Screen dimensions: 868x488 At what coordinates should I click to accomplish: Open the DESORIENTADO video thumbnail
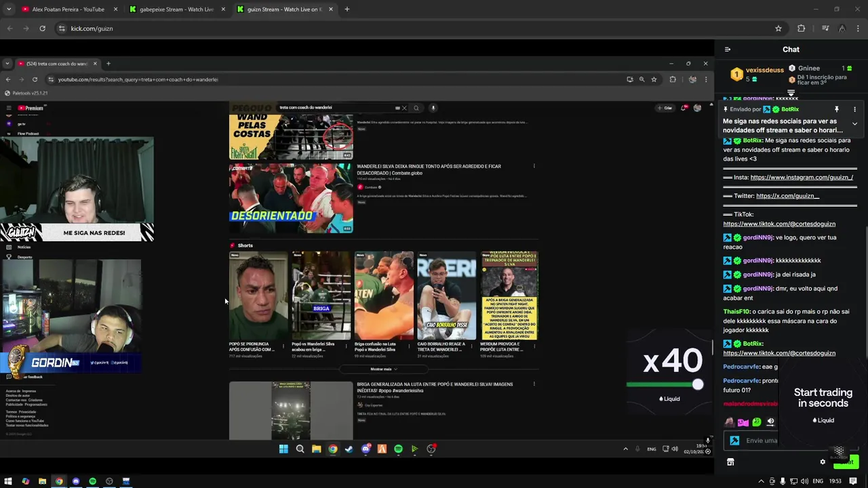(x=291, y=198)
